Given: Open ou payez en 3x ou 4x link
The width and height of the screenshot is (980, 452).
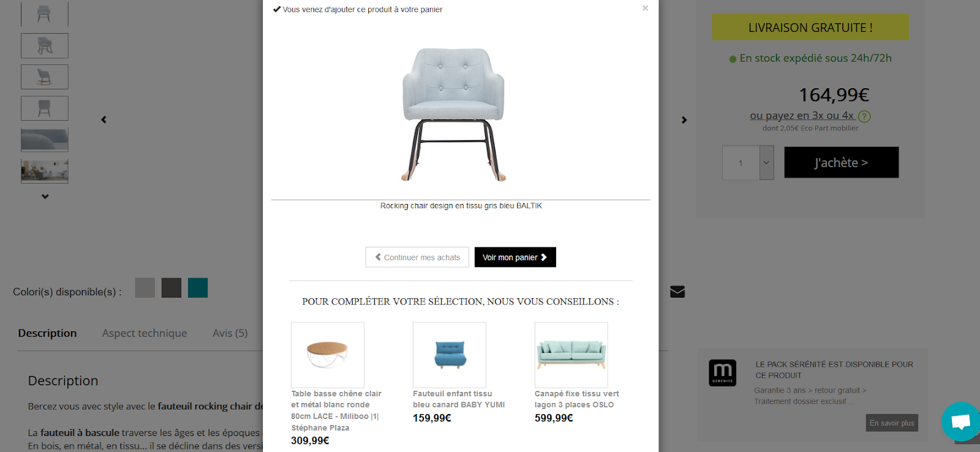Looking at the screenshot, I should click(802, 115).
